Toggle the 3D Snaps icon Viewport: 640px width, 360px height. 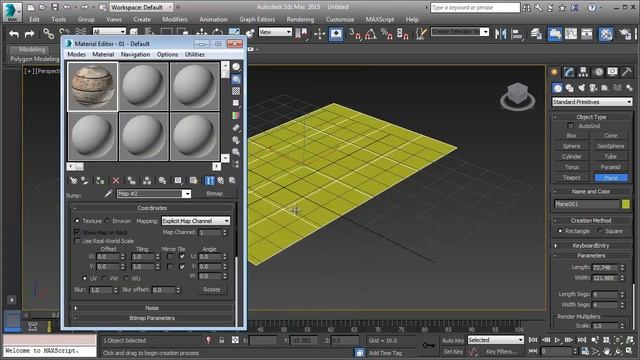click(x=355, y=34)
